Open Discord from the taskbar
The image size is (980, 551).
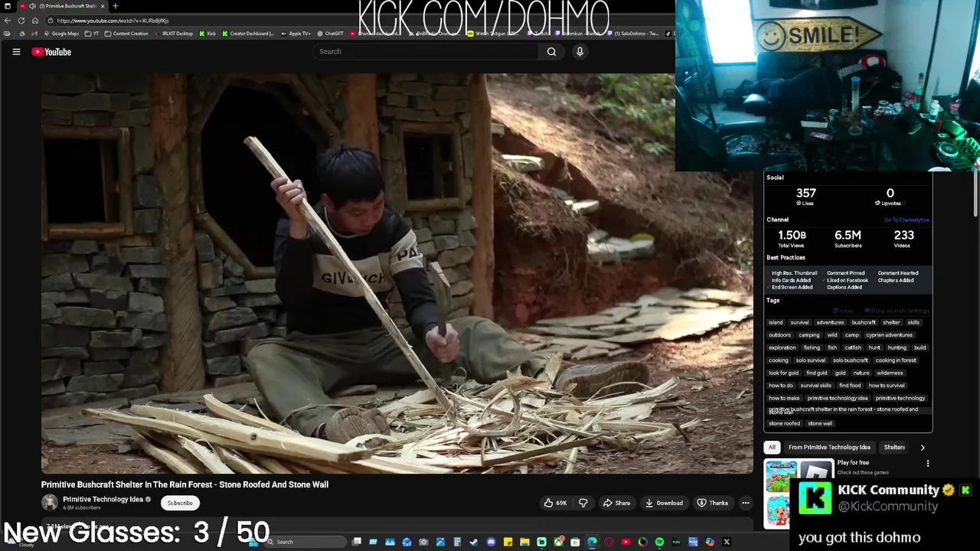coord(491,542)
